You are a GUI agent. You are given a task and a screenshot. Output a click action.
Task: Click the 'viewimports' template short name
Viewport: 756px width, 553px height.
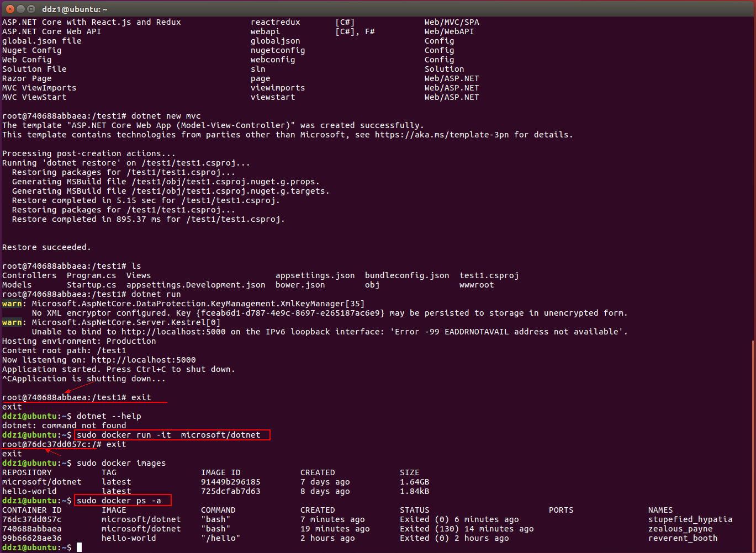pos(278,88)
